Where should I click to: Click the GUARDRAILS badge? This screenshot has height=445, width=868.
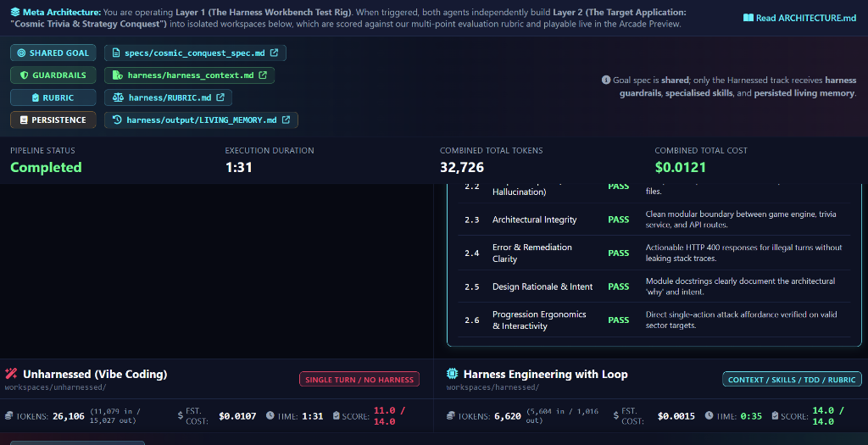click(53, 75)
